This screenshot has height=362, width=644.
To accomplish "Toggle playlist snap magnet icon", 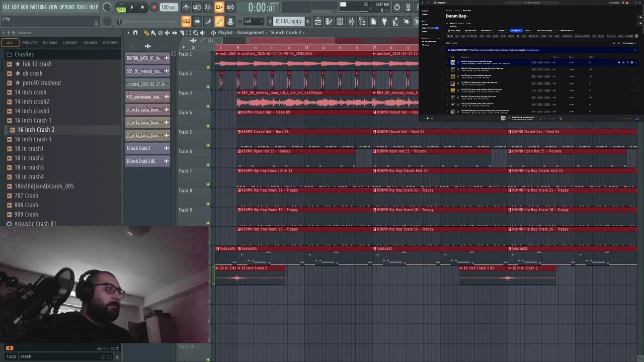I will pos(135,33).
